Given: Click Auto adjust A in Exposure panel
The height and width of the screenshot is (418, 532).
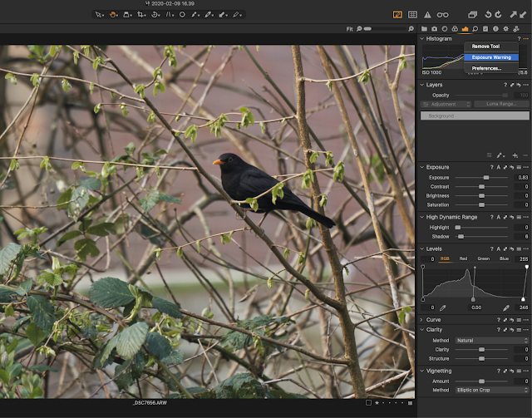Looking at the screenshot, I should (x=499, y=167).
